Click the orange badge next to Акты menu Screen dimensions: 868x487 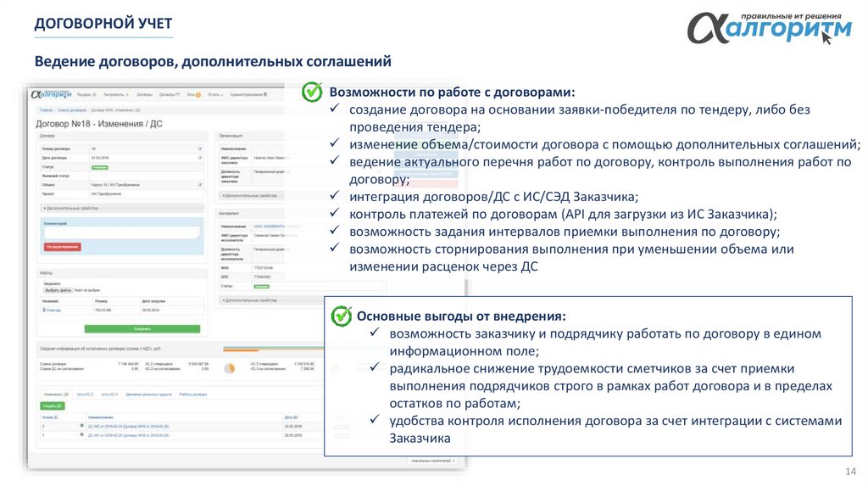tap(198, 95)
